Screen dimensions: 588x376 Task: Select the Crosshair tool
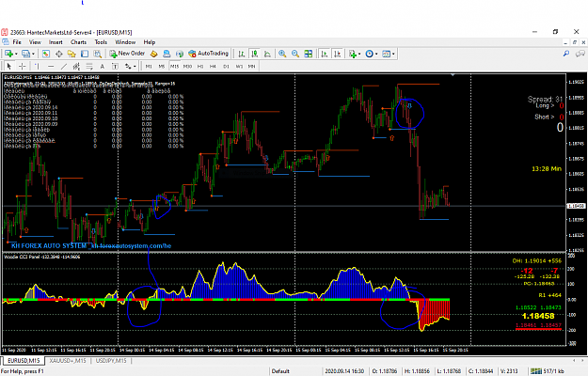[x=23, y=67]
